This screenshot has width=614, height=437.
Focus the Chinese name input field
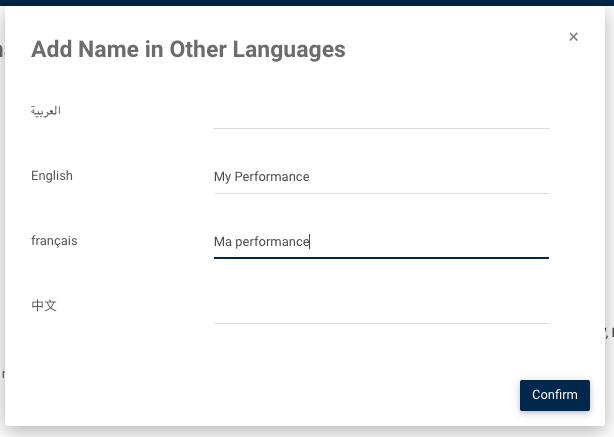coord(381,307)
